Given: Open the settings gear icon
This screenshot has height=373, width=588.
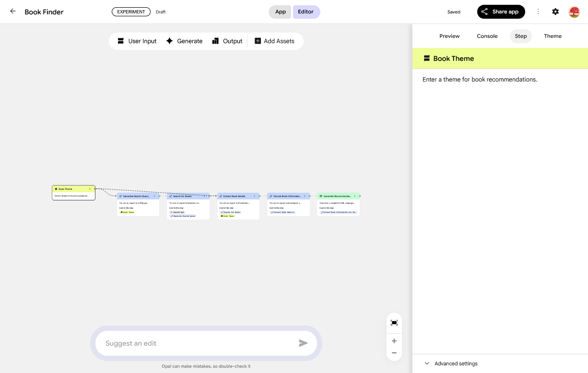Looking at the screenshot, I should click(x=555, y=12).
